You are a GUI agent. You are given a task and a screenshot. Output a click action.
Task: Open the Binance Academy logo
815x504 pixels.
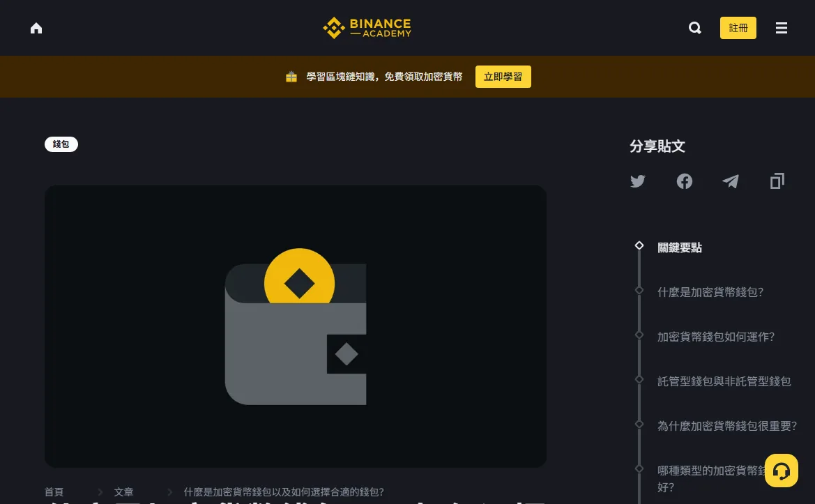pyautogui.click(x=367, y=28)
